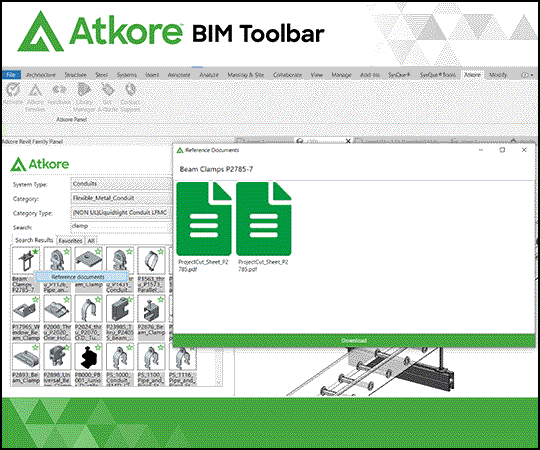
Task: Select the P2893 Beam Clamp thumbnail
Action: point(26,357)
